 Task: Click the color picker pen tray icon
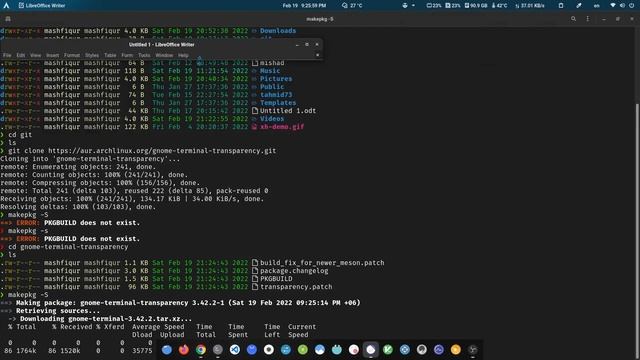[x=579, y=5]
